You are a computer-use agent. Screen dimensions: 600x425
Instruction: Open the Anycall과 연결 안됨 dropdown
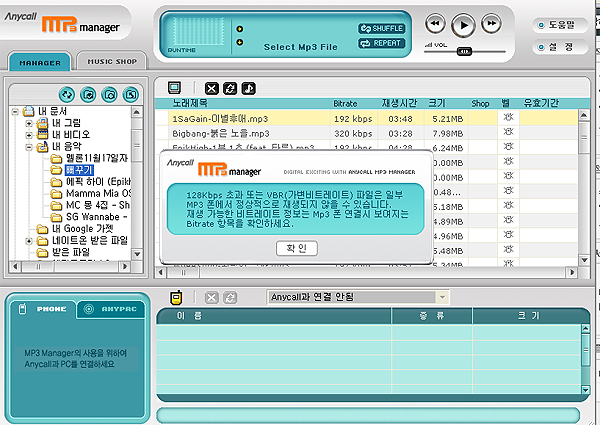(442, 297)
